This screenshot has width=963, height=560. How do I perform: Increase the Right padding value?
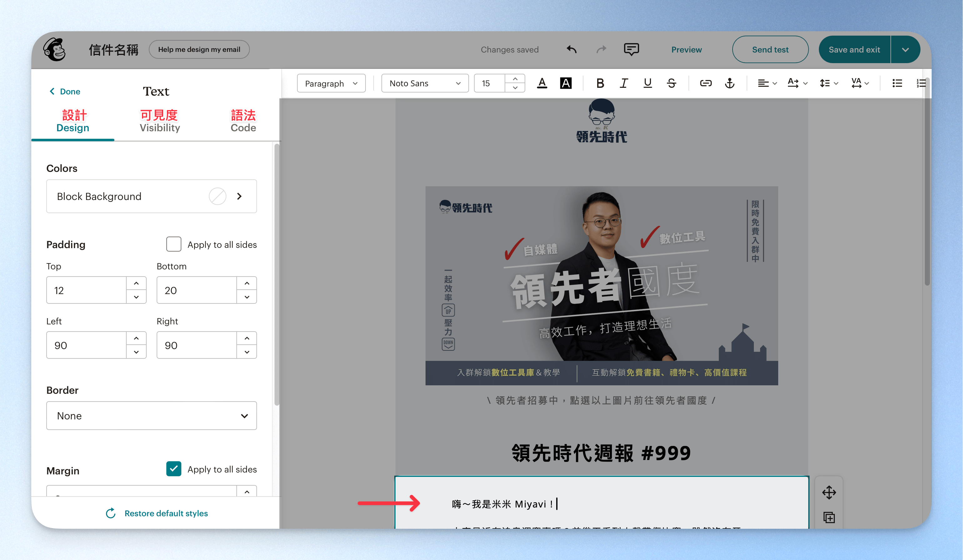247,338
